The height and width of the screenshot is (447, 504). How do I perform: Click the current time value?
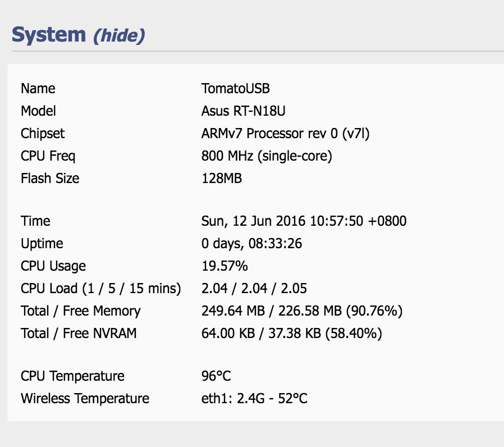click(304, 221)
